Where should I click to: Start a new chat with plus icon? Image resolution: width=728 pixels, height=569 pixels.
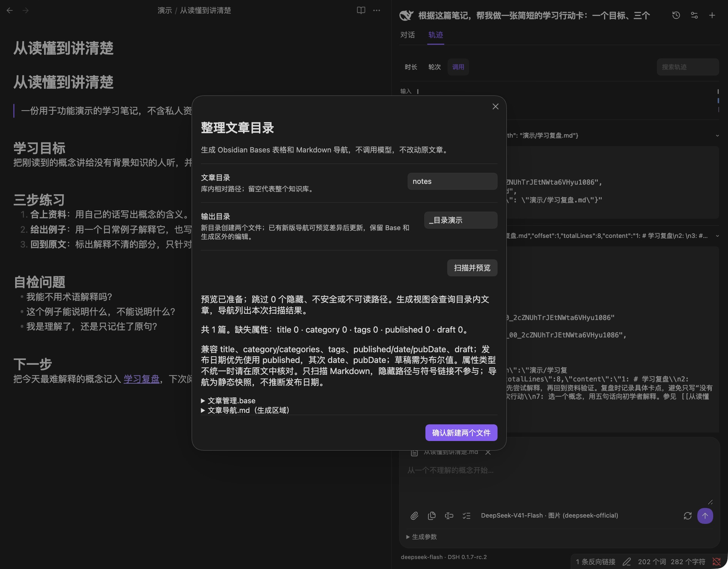(712, 15)
